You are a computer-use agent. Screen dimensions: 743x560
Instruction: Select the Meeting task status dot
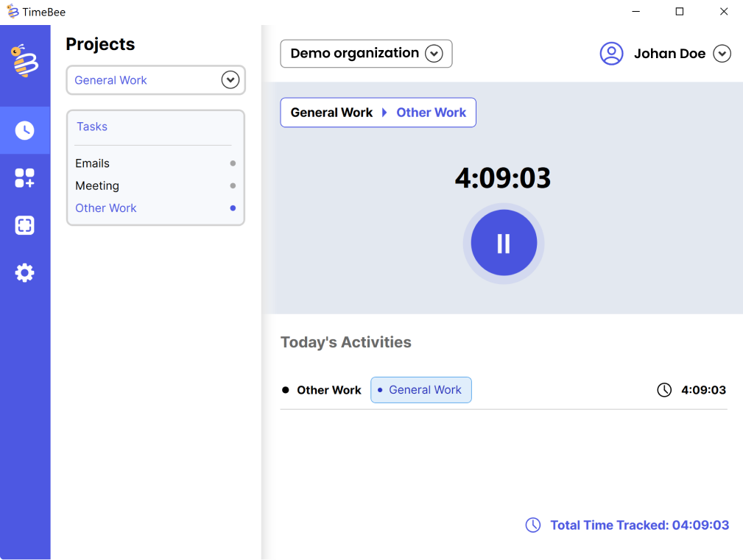click(x=233, y=186)
